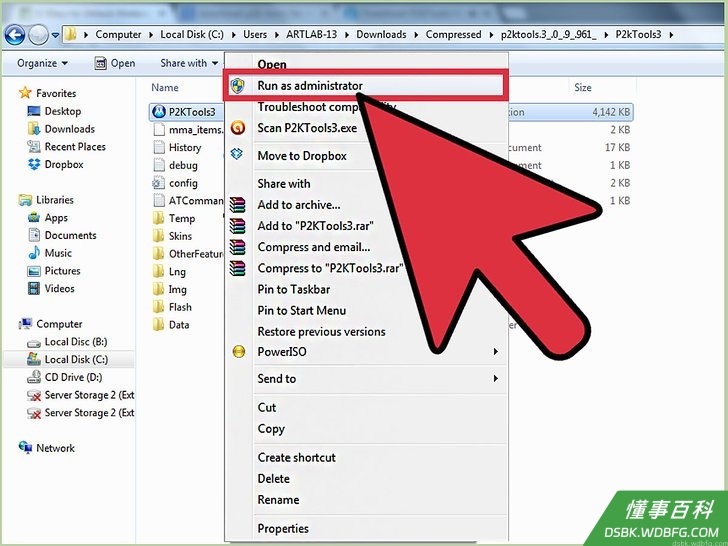Select the Img folder
This screenshot has width=728, height=546.
(177, 289)
